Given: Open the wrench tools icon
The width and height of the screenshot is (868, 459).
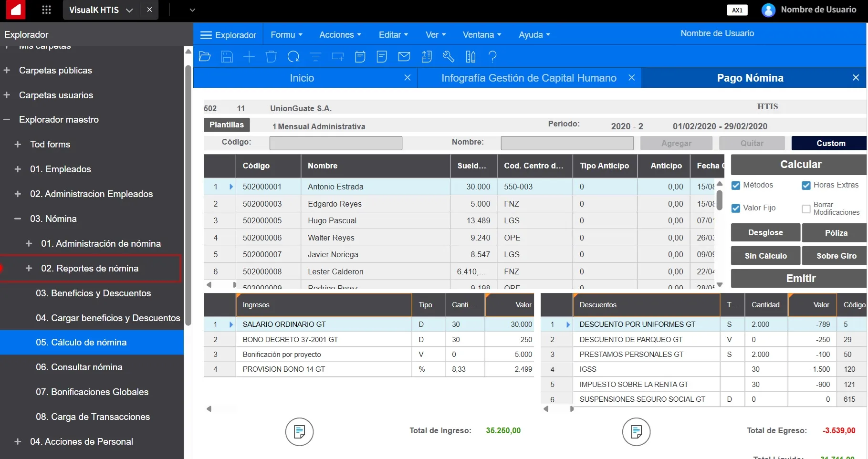Looking at the screenshot, I should click(448, 57).
